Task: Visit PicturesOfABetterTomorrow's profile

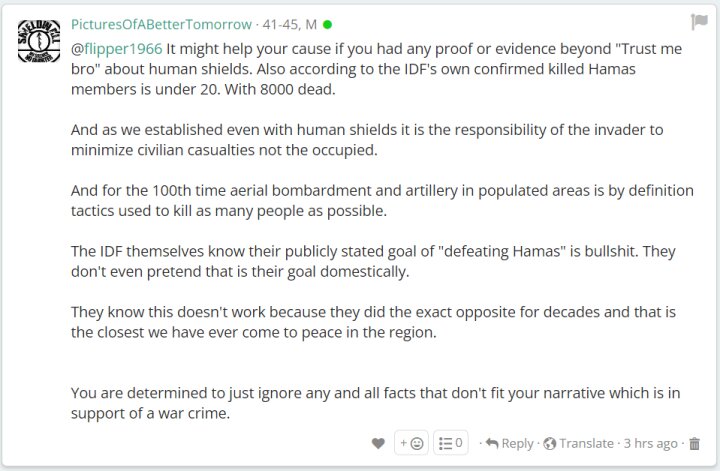Action: [x=161, y=24]
